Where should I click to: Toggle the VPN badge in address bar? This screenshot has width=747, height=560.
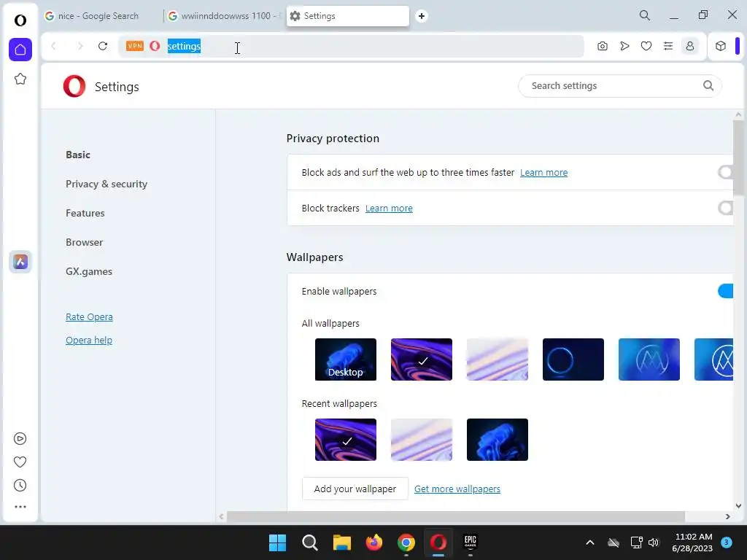point(135,46)
